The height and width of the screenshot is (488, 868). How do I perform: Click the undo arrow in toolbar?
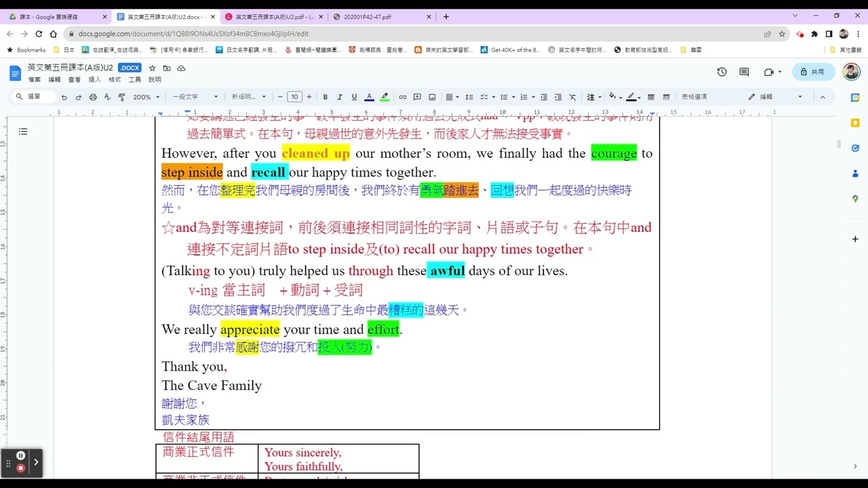(64, 97)
